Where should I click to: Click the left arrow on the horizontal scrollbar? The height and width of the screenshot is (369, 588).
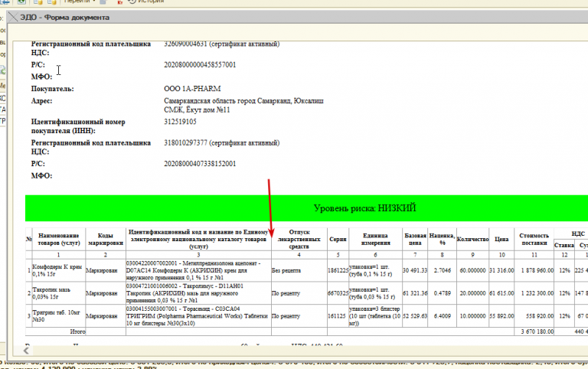pyautogui.click(x=26, y=351)
